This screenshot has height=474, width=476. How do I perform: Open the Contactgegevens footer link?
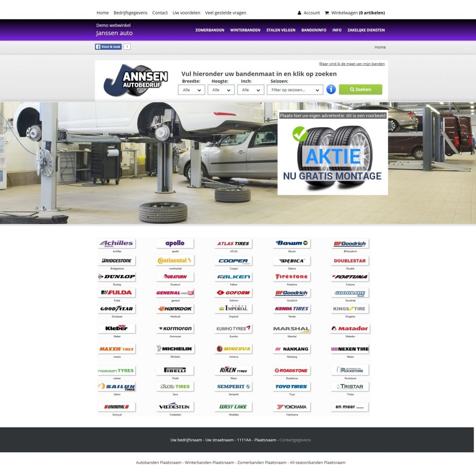point(295,440)
